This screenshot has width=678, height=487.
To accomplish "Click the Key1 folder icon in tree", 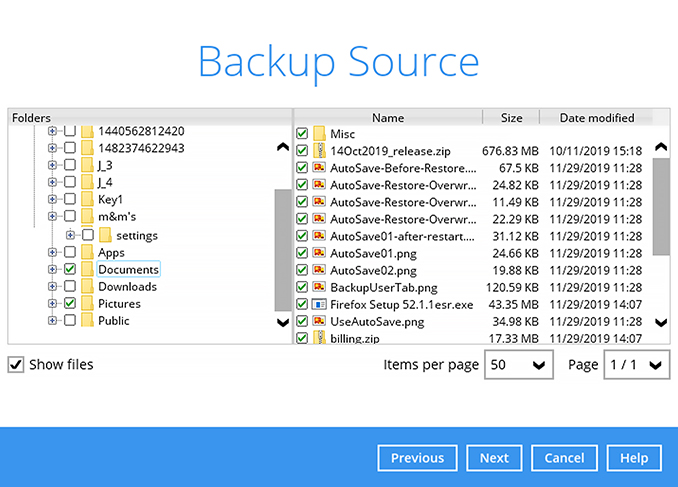I will pyautogui.click(x=87, y=199).
